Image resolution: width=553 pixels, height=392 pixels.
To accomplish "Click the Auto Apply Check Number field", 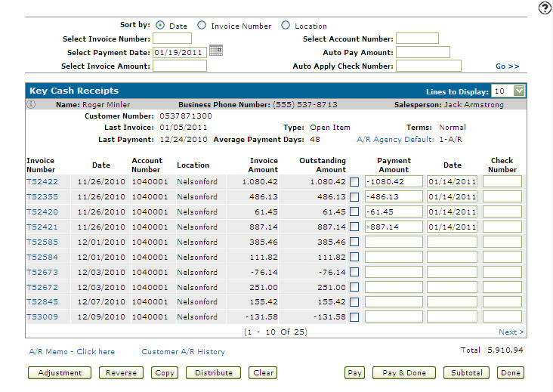I will coord(428,66).
